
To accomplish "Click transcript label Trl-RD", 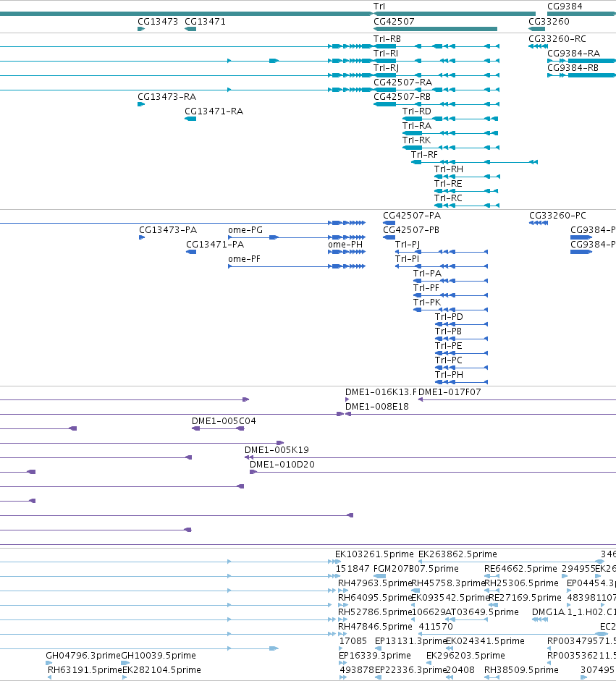I will tap(417, 111).
